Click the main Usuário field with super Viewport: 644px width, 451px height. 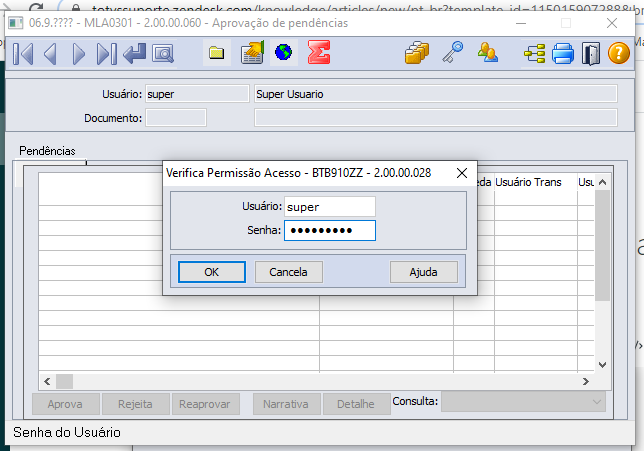click(197, 94)
